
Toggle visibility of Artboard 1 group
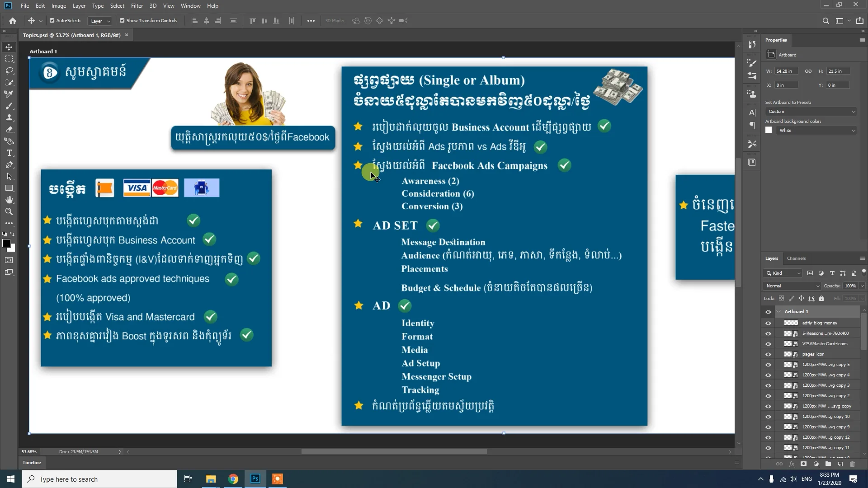pyautogui.click(x=768, y=312)
